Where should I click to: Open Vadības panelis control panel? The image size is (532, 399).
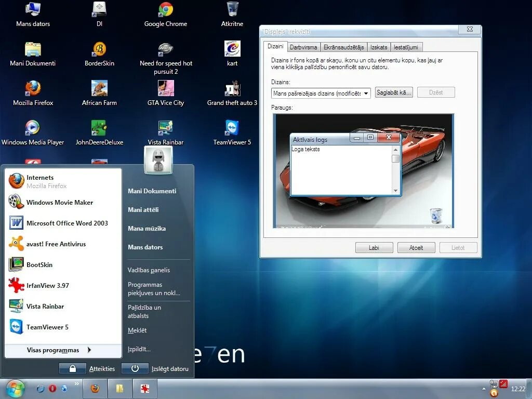[149, 270]
